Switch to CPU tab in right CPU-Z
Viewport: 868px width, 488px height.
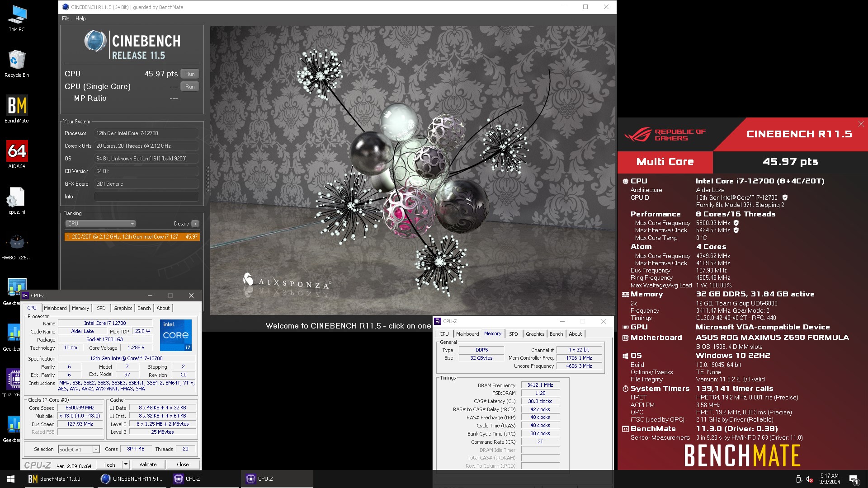[x=444, y=334]
